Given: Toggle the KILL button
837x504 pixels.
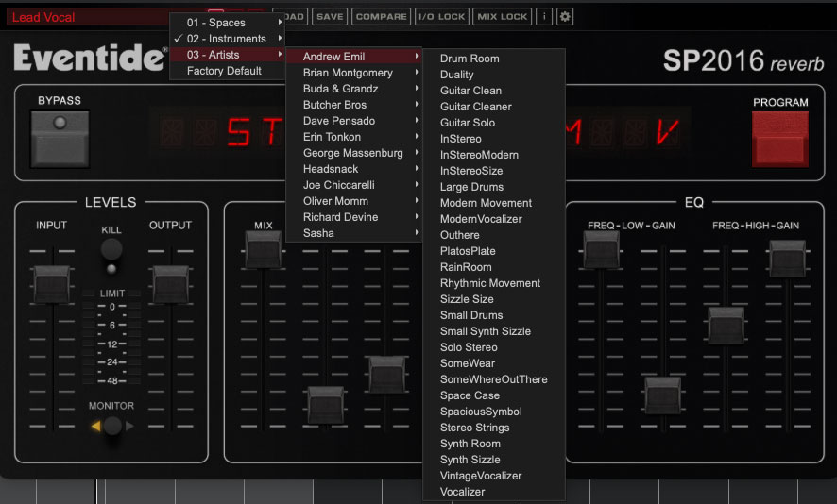Looking at the screenshot, I should pyautogui.click(x=111, y=249).
